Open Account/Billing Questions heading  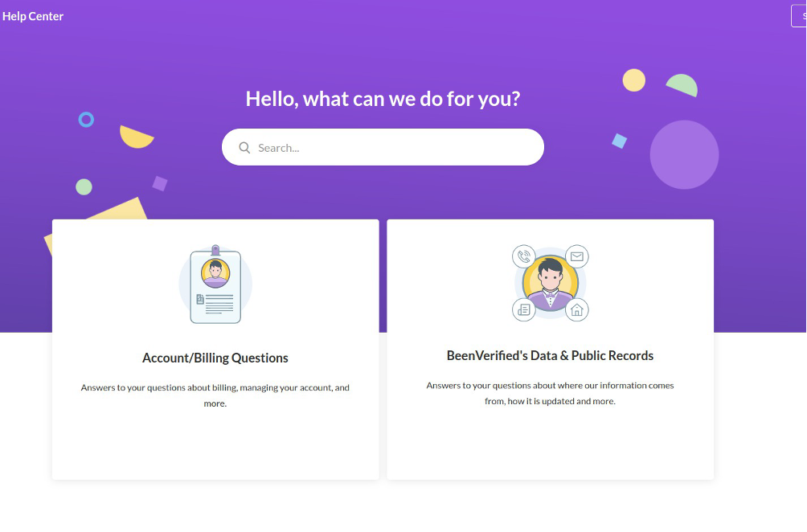215,358
